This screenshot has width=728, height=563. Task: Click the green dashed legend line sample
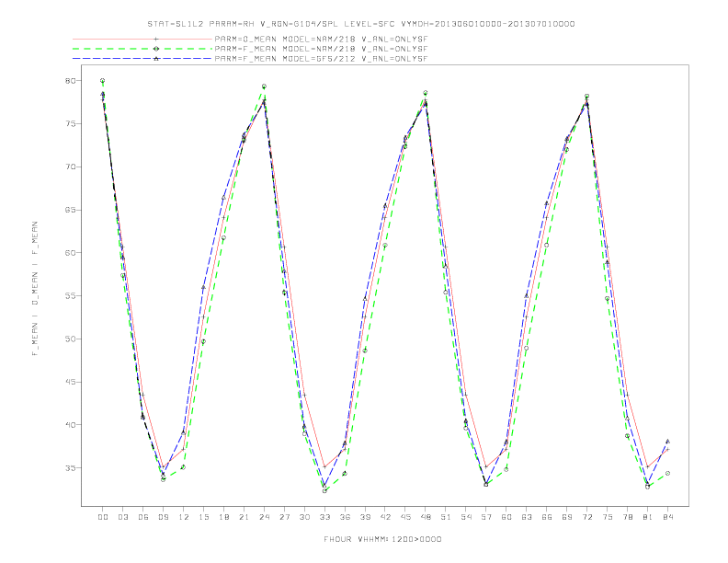[x=142, y=49]
